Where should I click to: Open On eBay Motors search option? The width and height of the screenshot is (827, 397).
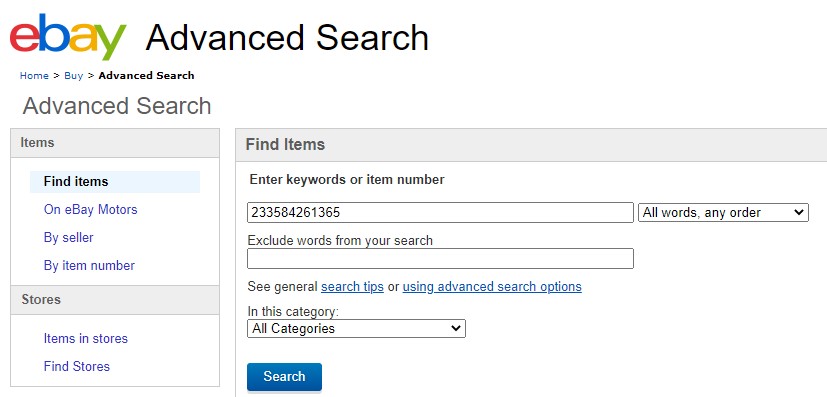91,209
